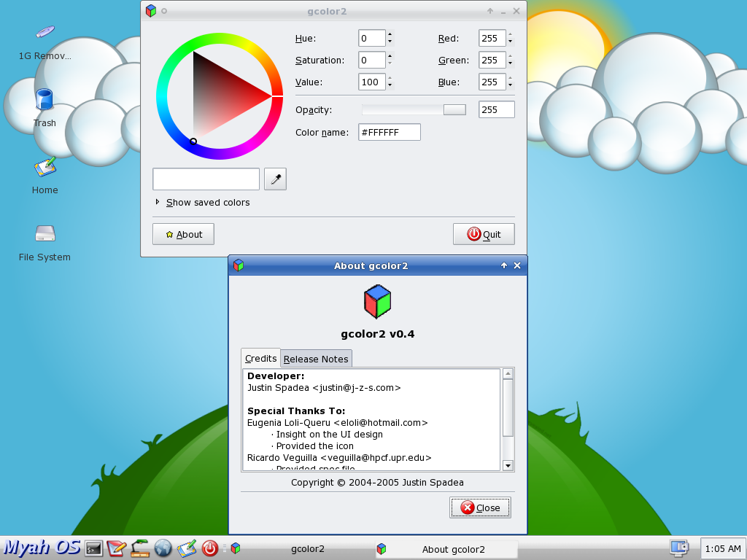Open the Trash desktop icon
The height and width of the screenshot is (560, 747).
click(x=44, y=108)
